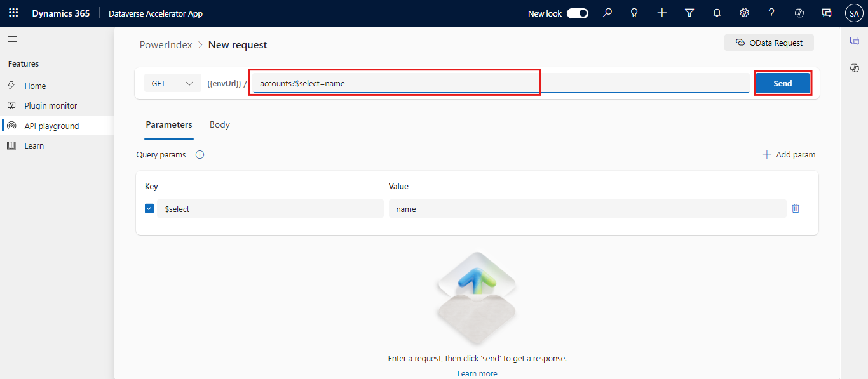This screenshot has width=868, height=379.
Task: Toggle the New look switch
Action: pos(577,13)
